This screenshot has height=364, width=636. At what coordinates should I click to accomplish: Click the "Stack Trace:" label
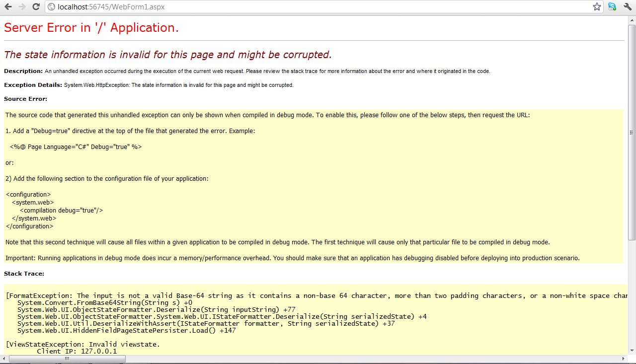coord(24,274)
